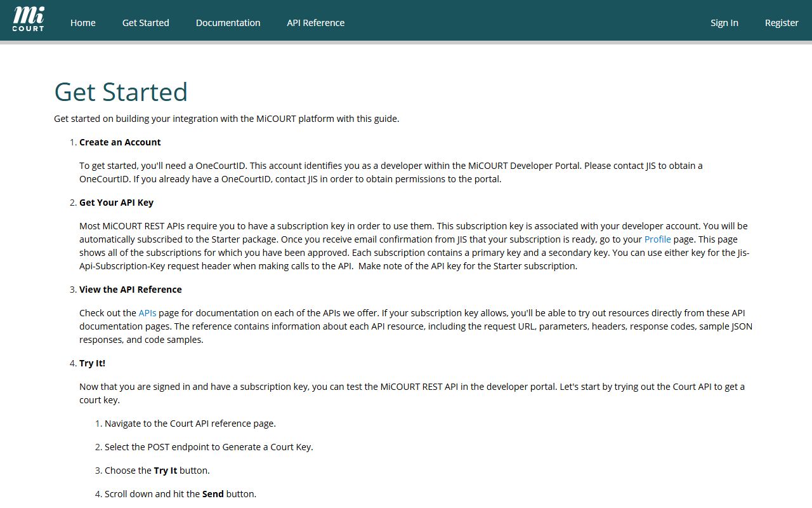This screenshot has height=508, width=812.
Task: Open the APIs page link
Action: coord(148,313)
